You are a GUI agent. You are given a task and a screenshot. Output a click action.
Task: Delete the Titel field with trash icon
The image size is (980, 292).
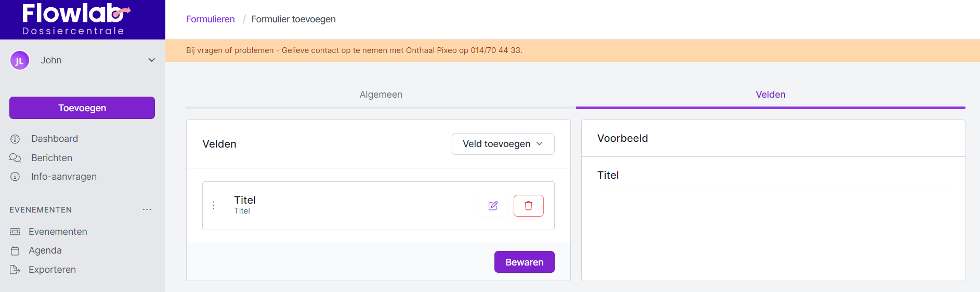[x=528, y=206]
